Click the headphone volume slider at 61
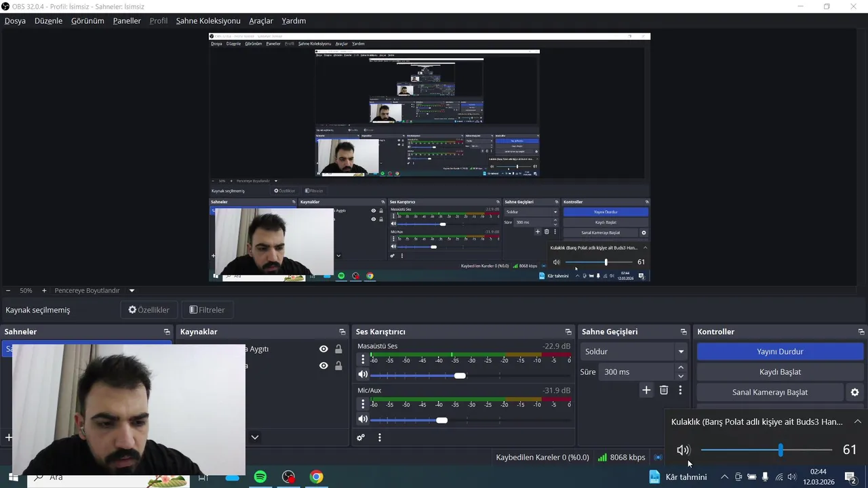Image resolution: width=868 pixels, height=488 pixels. tap(766, 450)
